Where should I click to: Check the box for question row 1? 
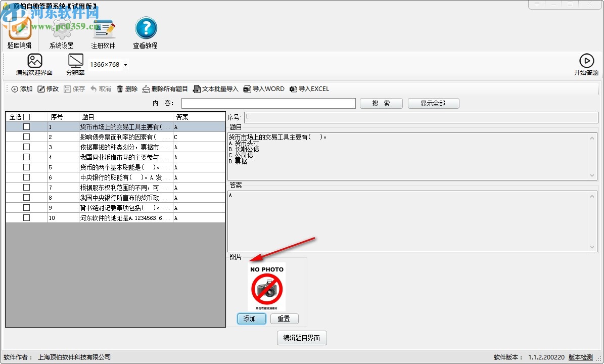[x=27, y=127]
